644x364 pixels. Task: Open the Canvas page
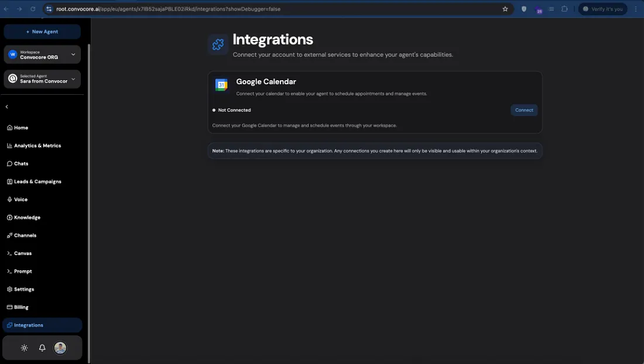[x=19, y=253]
